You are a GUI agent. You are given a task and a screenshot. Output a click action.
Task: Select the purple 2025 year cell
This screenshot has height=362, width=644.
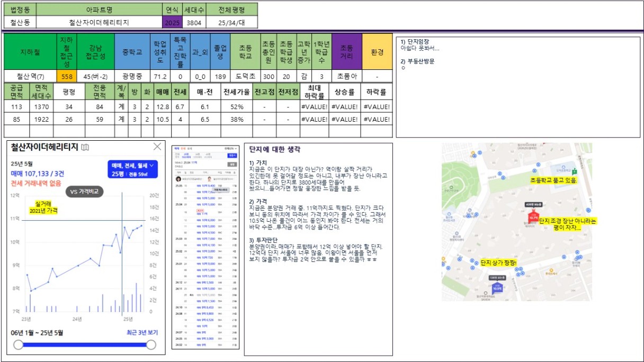point(172,23)
